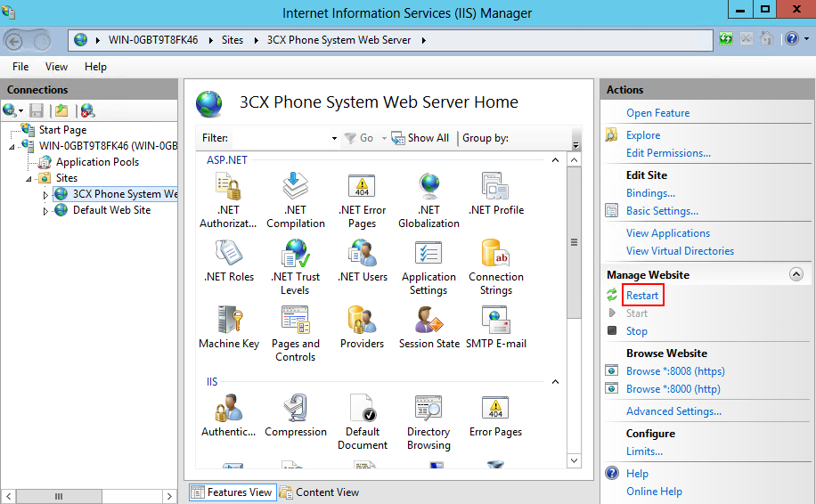
Task: Click Show All in filter bar
Action: point(420,138)
